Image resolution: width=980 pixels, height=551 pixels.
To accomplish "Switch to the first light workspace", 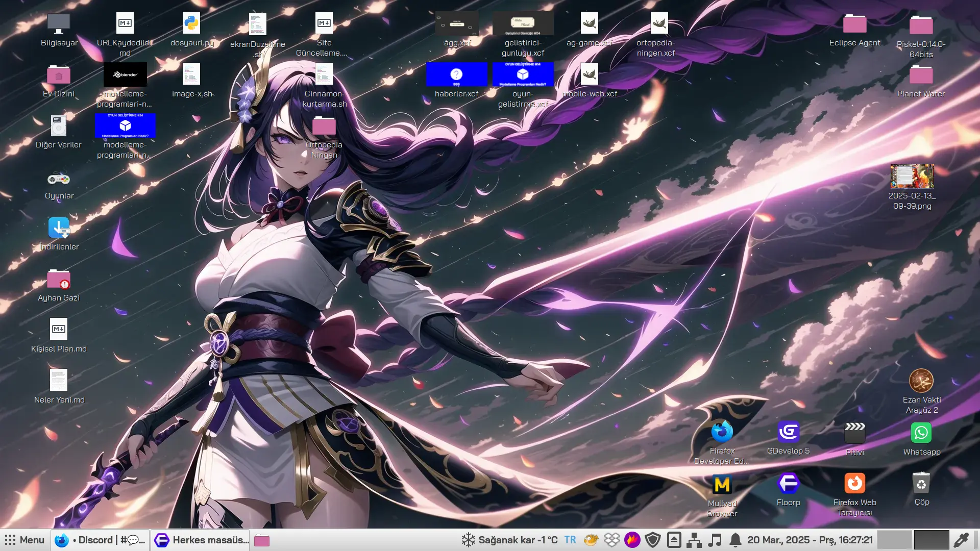I will [x=895, y=540].
